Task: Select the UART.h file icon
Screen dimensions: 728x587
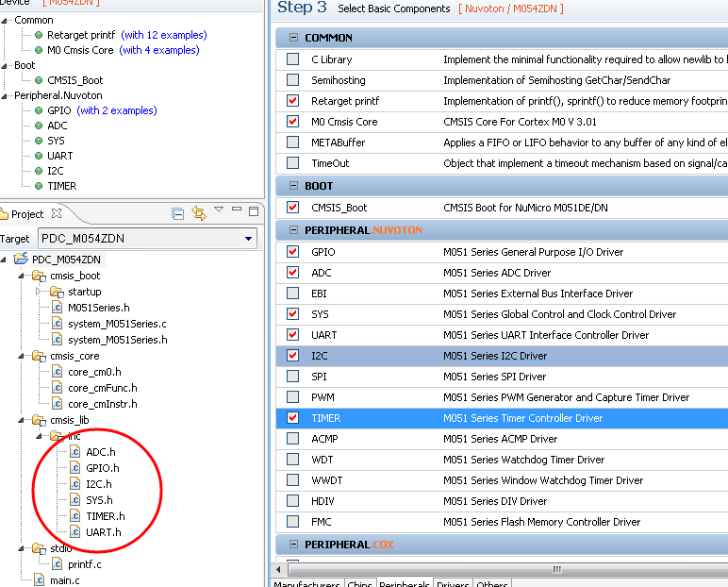Action: [74, 532]
